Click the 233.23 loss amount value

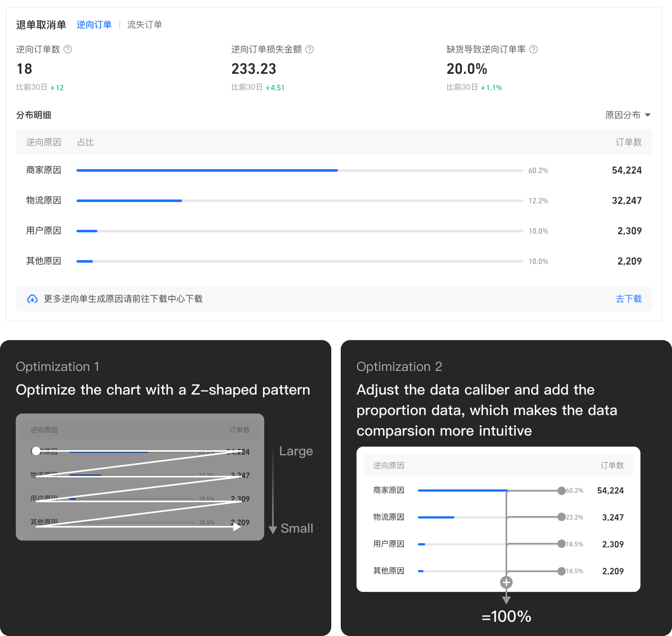(254, 69)
